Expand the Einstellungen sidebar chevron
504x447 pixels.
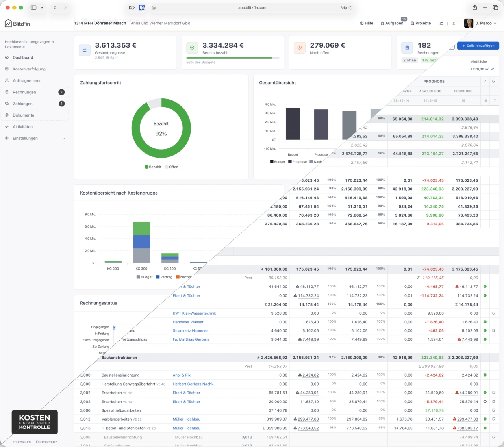(x=63, y=139)
